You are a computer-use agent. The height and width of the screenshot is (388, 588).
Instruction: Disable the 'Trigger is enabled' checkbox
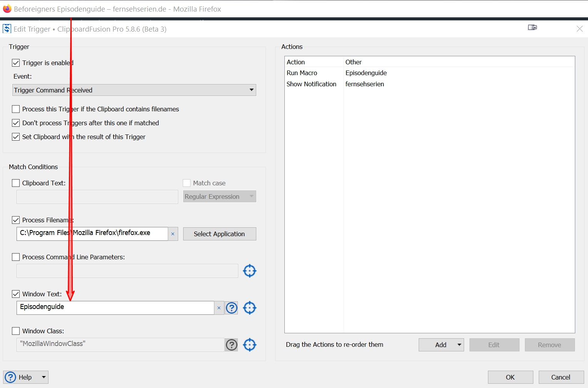click(x=16, y=63)
